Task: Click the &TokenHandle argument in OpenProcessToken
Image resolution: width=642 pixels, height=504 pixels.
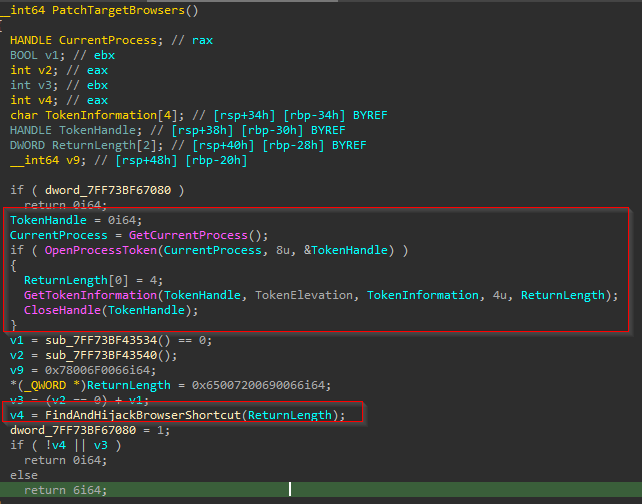Action: click(346, 250)
